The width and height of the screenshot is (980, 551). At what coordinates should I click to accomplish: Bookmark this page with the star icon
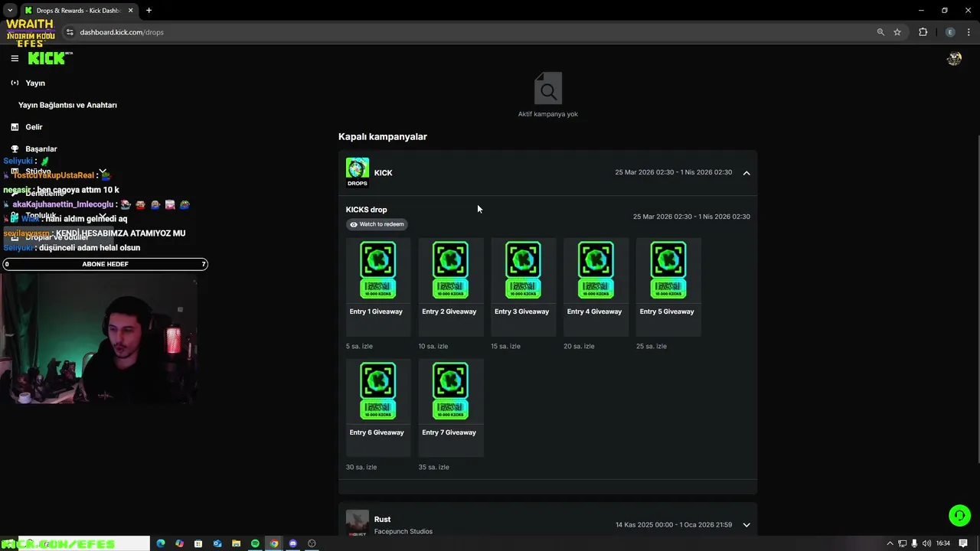point(897,32)
